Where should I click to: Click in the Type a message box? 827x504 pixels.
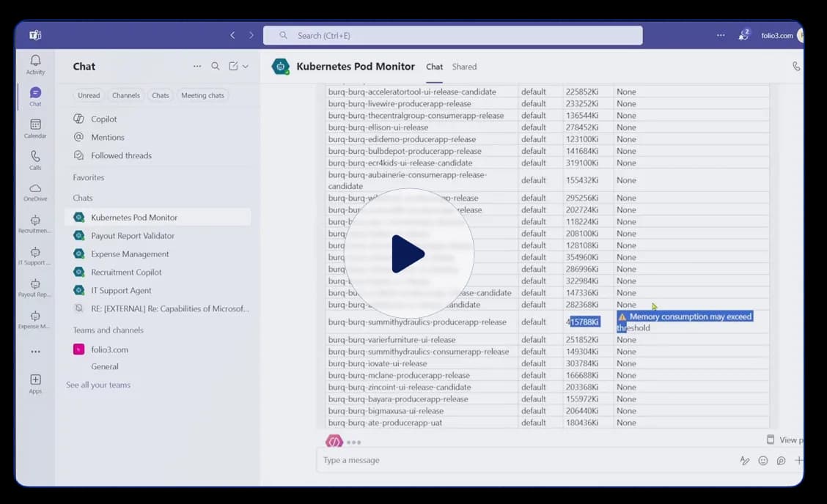click(x=527, y=460)
